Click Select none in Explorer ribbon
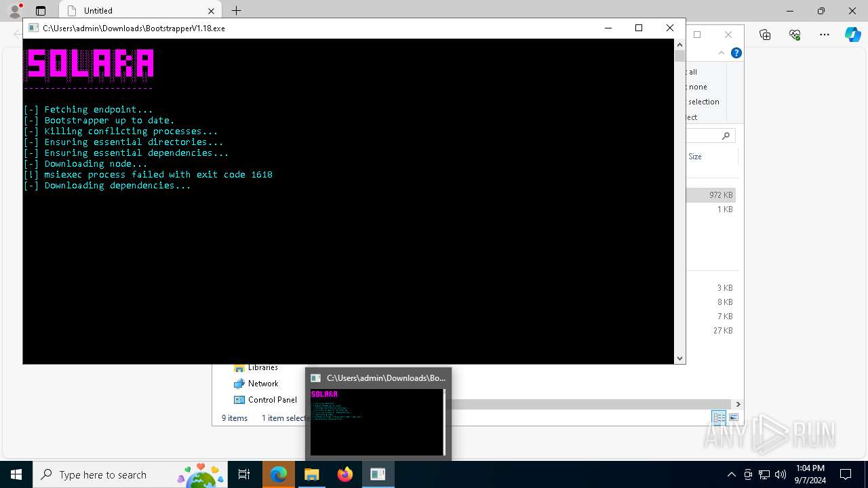 click(697, 87)
